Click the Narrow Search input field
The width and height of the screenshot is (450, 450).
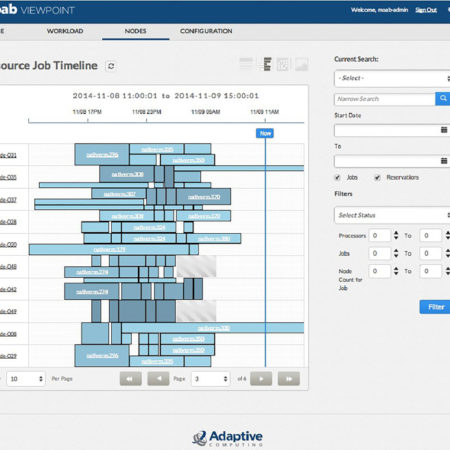click(x=385, y=99)
